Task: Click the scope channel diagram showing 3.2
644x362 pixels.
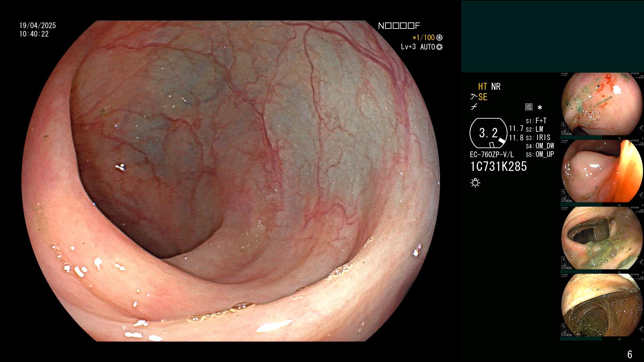Action: (x=488, y=133)
